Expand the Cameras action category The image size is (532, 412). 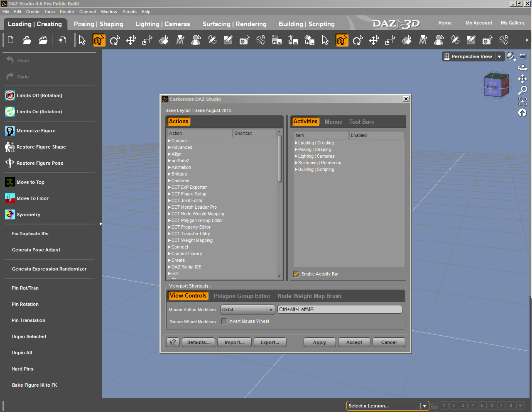pyautogui.click(x=169, y=181)
